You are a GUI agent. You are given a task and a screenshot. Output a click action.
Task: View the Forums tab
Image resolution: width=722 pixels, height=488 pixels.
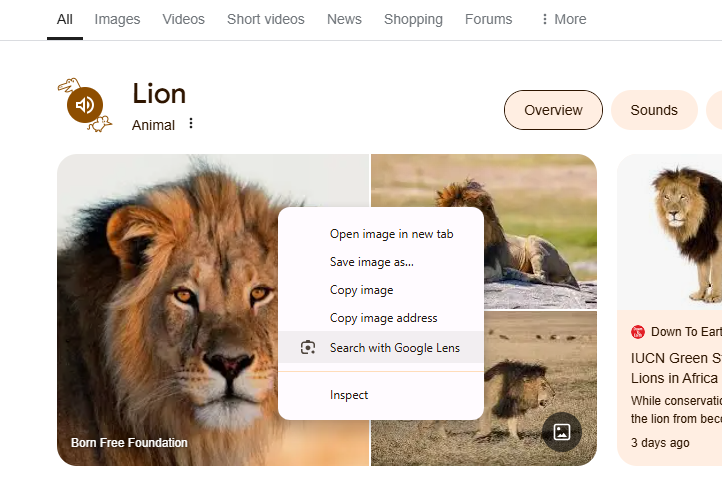pyautogui.click(x=489, y=19)
